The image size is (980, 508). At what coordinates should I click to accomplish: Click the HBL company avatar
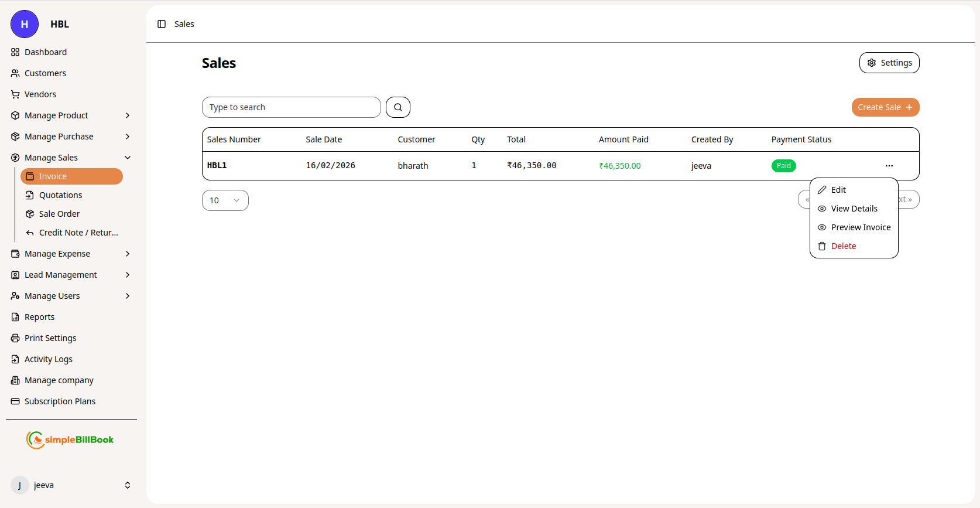pos(25,24)
